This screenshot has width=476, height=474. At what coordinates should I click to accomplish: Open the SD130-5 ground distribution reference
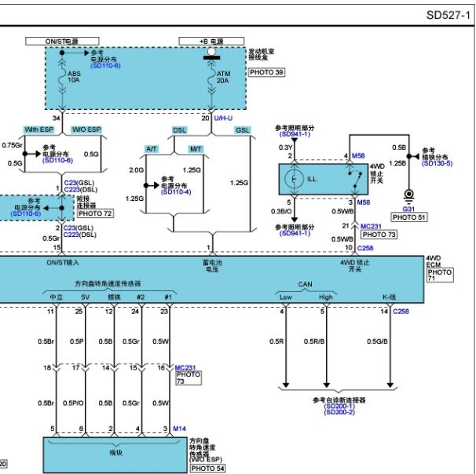(437, 163)
